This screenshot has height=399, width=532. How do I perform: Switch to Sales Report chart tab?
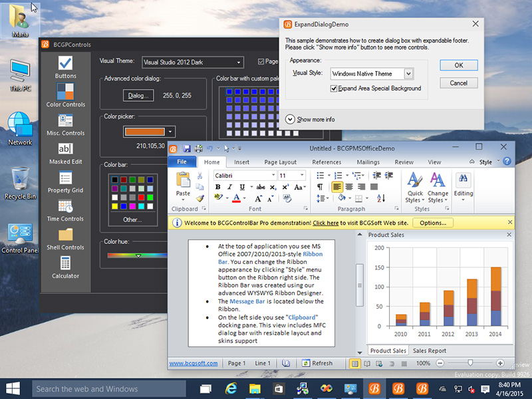pyautogui.click(x=429, y=351)
